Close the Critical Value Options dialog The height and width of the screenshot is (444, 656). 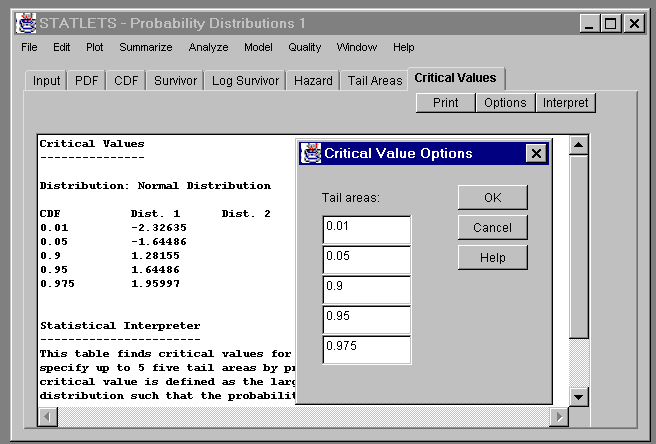(x=536, y=154)
